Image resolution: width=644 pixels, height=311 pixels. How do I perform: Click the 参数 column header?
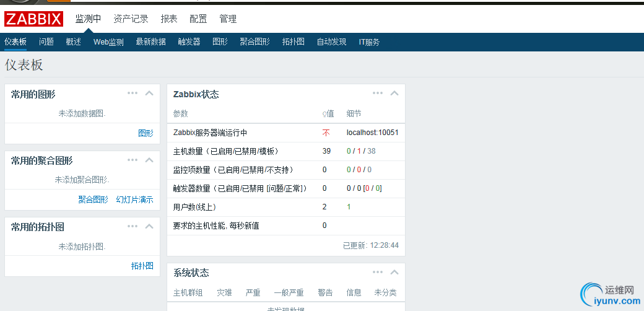[x=181, y=114]
